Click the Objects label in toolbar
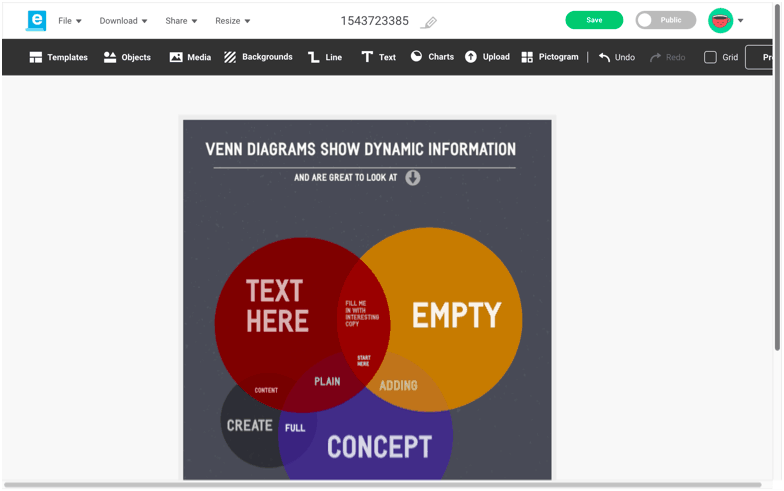784x491 pixels. coord(136,58)
